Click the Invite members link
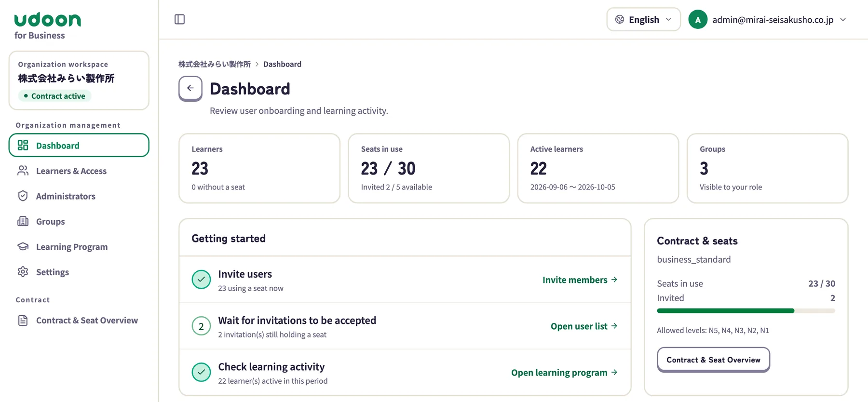This screenshot has width=868, height=402. tap(580, 280)
